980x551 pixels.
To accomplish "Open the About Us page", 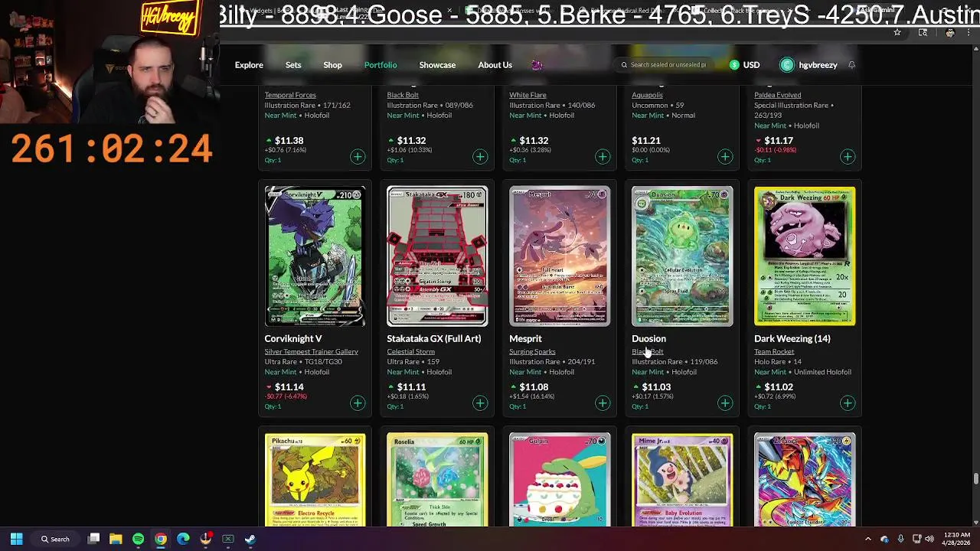I will coord(495,65).
